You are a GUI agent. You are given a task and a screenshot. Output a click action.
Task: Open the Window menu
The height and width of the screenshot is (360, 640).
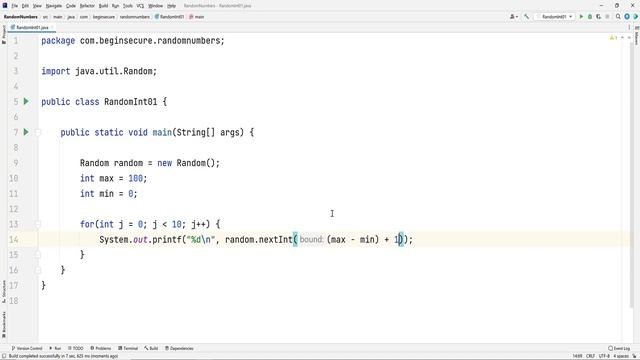[156, 6]
